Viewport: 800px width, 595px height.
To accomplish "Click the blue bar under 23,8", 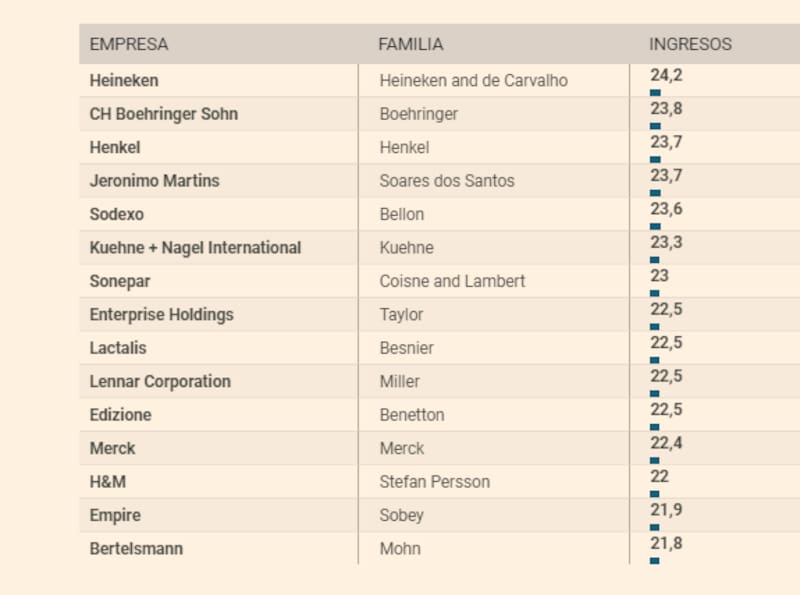I will tap(655, 126).
